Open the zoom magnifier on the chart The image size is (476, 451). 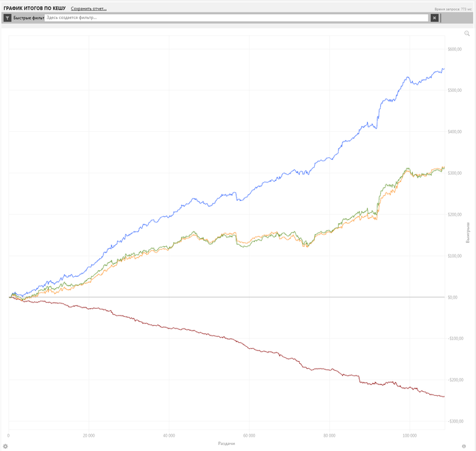467,33
